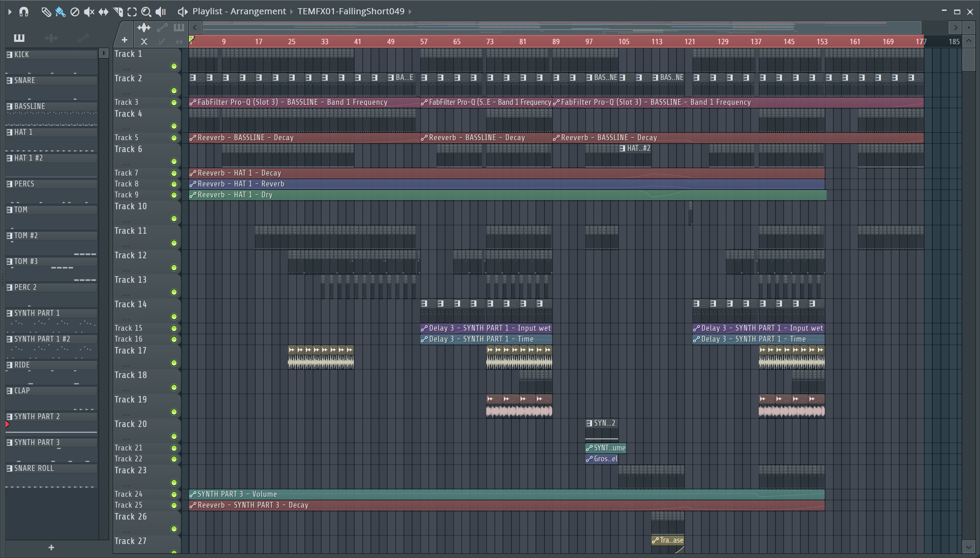Select the Slice tool
The image size is (980, 558).
(x=118, y=12)
